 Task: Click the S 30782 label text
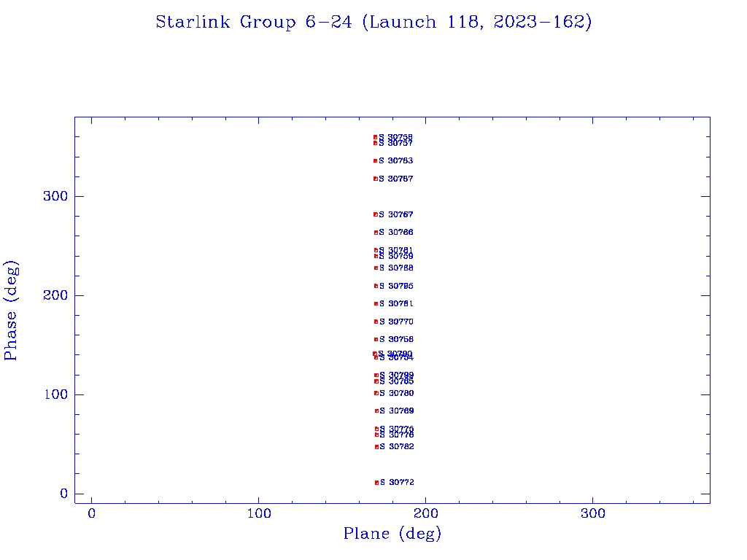[397, 446]
